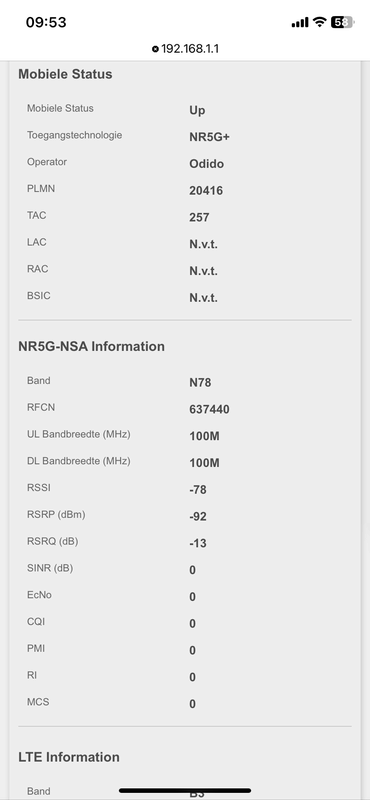370x800 pixels.
Task: Tap the not-secure icon beside the address
Action: (x=155, y=49)
